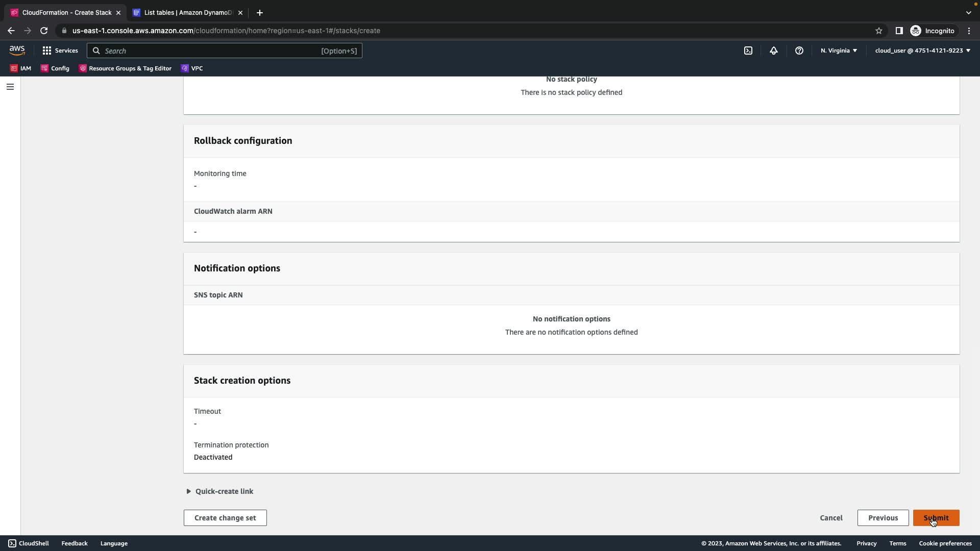This screenshot has width=980, height=551.
Task: Click Create change set button
Action: pyautogui.click(x=225, y=518)
